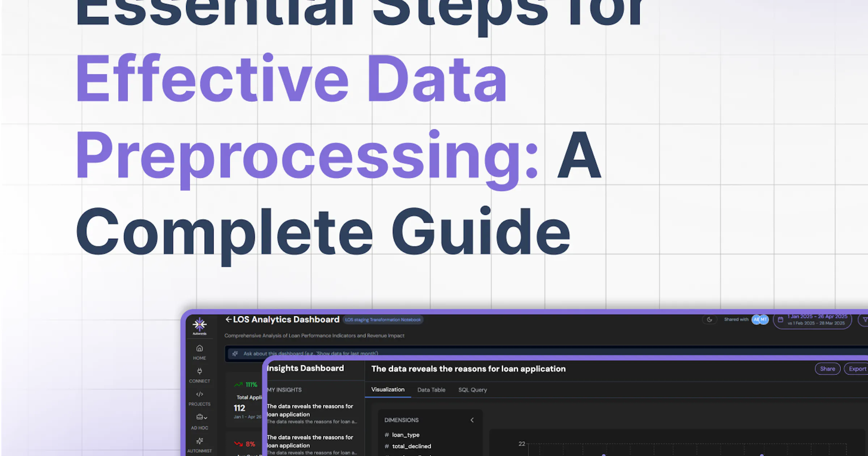Image resolution: width=868 pixels, height=456 pixels.
Task: Open the LOS staging Transformation Notebook tag
Action: (383, 320)
